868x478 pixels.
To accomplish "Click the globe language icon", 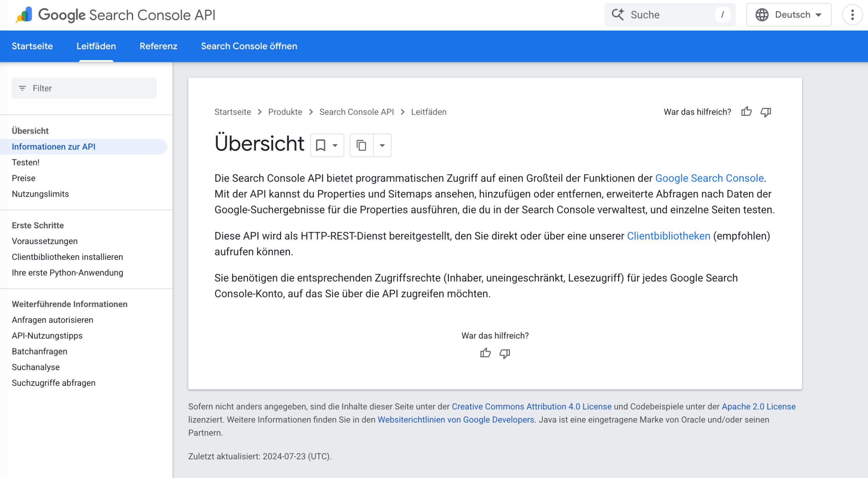I will 763,15.
